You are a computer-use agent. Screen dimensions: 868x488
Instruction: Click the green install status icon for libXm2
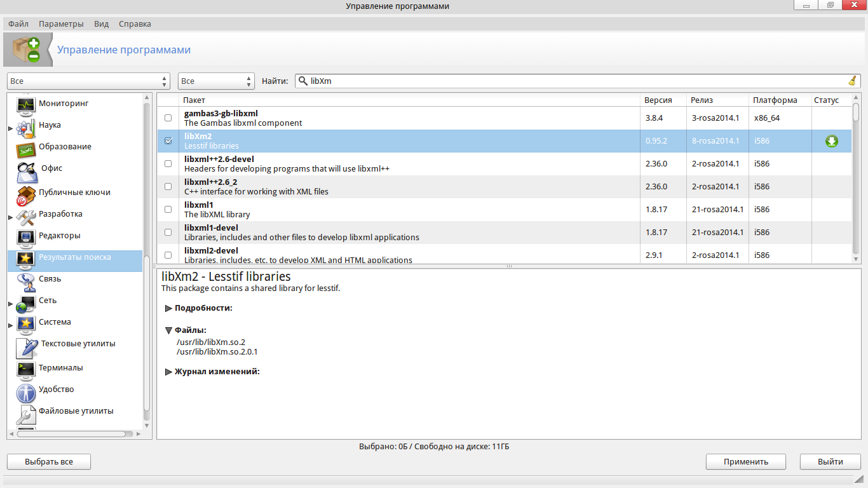tap(832, 141)
